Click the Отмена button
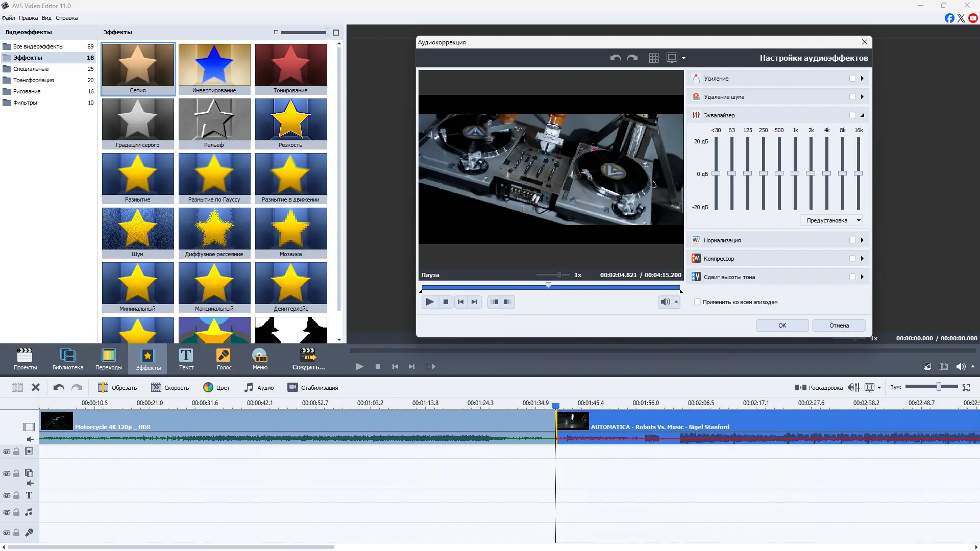This screenshot has height=551, width=980. point(839,325)
